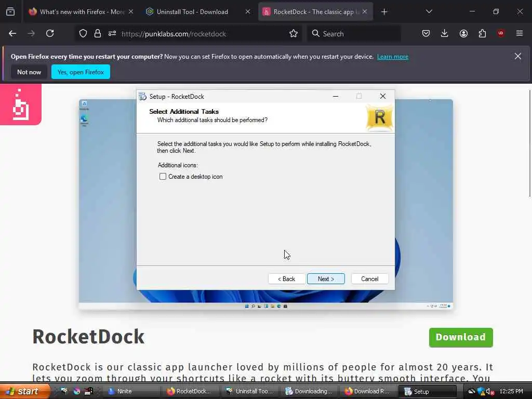Click the pink Punk Labs logo

[20, 104]
